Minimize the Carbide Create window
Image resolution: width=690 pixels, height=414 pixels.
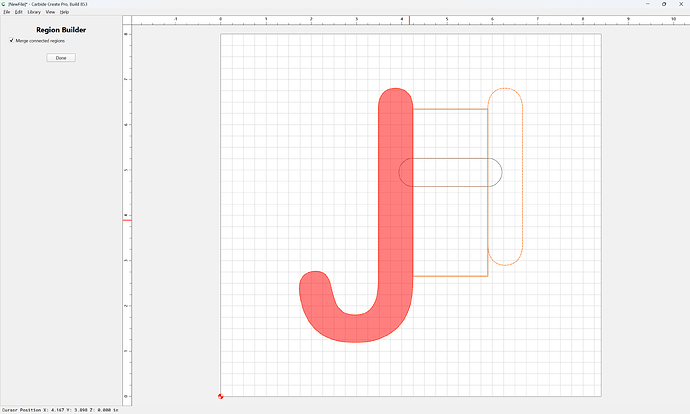point(647,4)
